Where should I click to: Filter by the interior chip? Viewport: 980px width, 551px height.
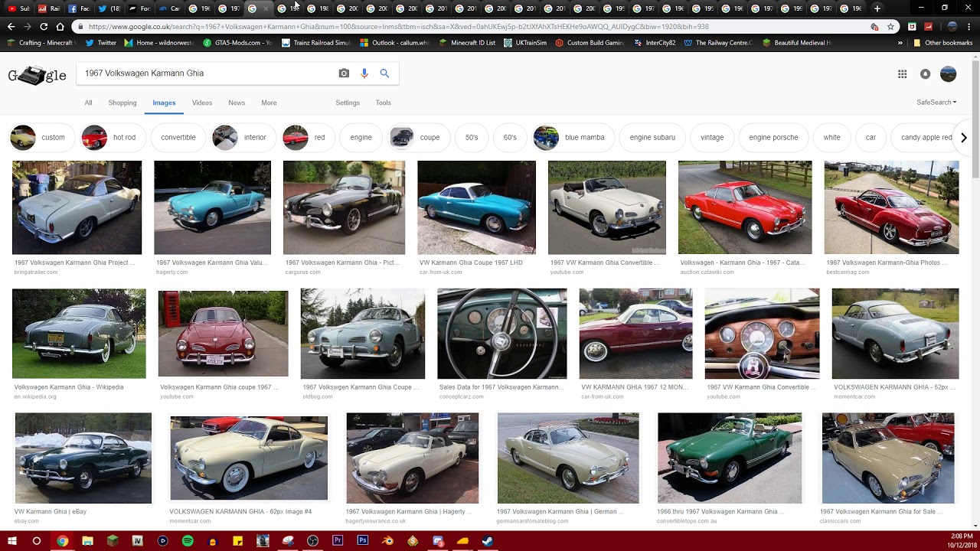(x=243, y=138)
